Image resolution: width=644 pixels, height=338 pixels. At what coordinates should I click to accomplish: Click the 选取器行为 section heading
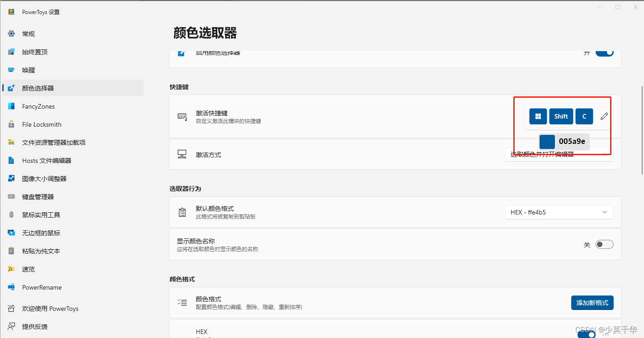point(185,189)
